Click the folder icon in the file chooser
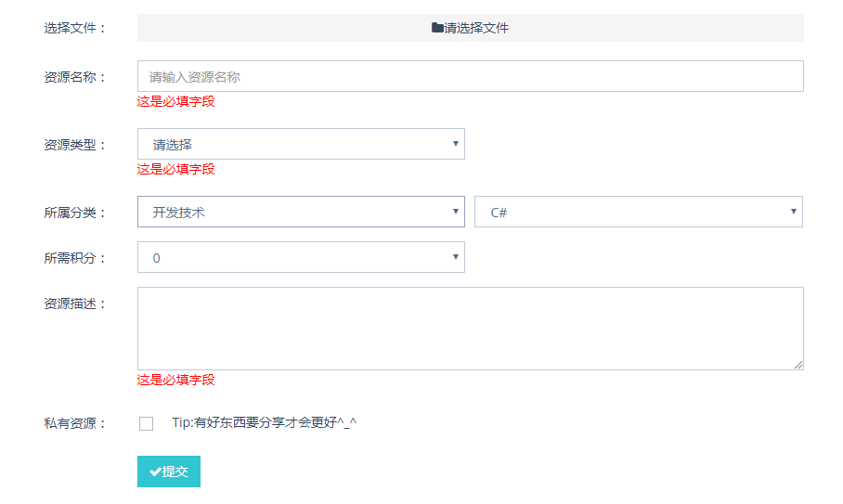 click(437, 28)
